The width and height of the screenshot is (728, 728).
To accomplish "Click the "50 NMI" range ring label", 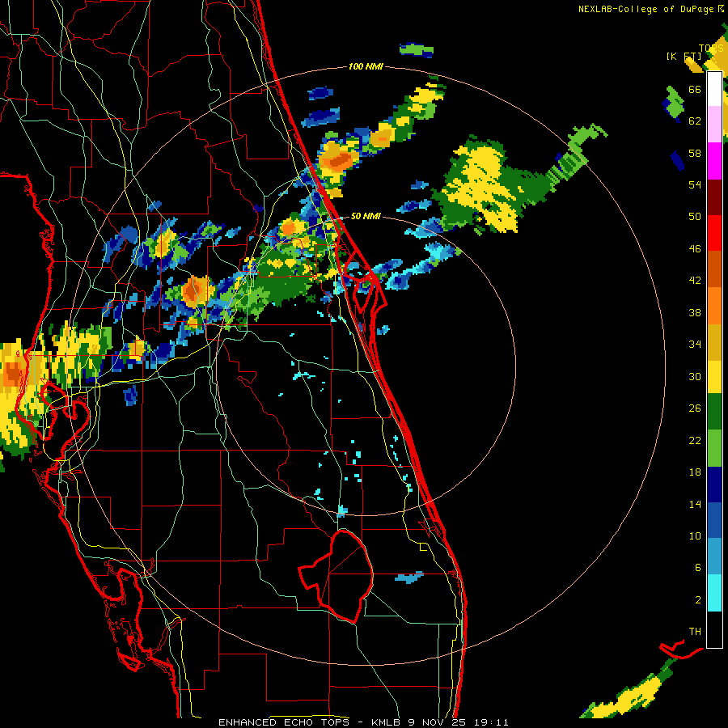I will coord(366,216).
